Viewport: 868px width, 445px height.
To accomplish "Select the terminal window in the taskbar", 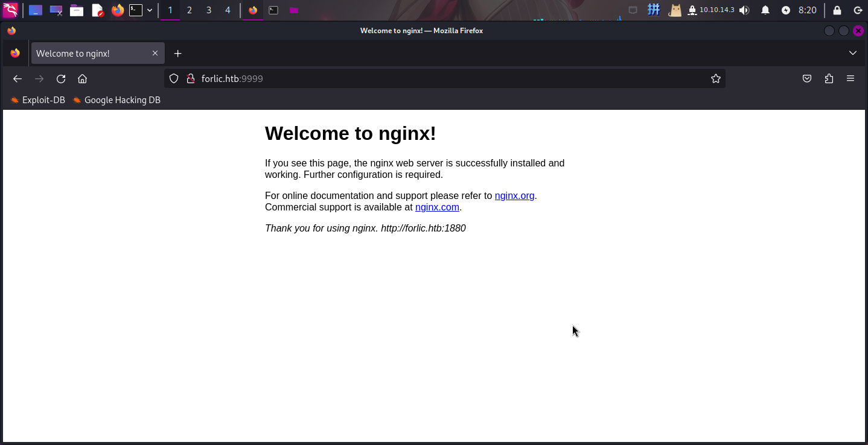I will point(273,10).
